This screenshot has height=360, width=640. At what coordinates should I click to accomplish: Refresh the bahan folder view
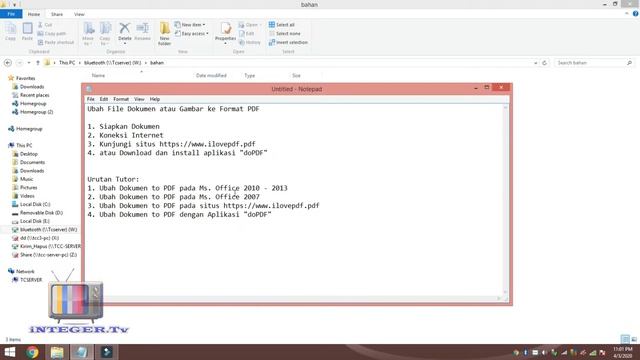(x=544, y=63)
